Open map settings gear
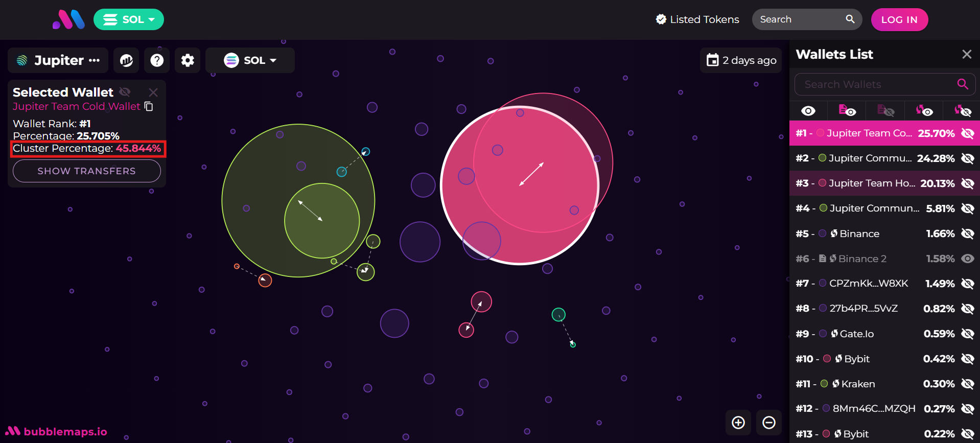Image resolution: width=980 pixels, height=443 pixels. point(188,60)
